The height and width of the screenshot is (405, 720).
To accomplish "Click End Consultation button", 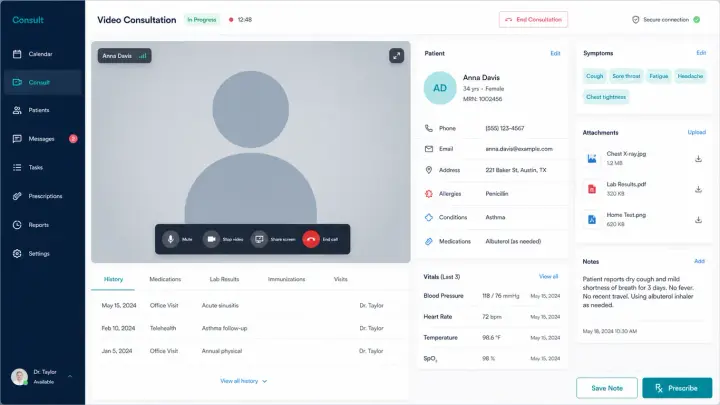I will click(533, 20).
